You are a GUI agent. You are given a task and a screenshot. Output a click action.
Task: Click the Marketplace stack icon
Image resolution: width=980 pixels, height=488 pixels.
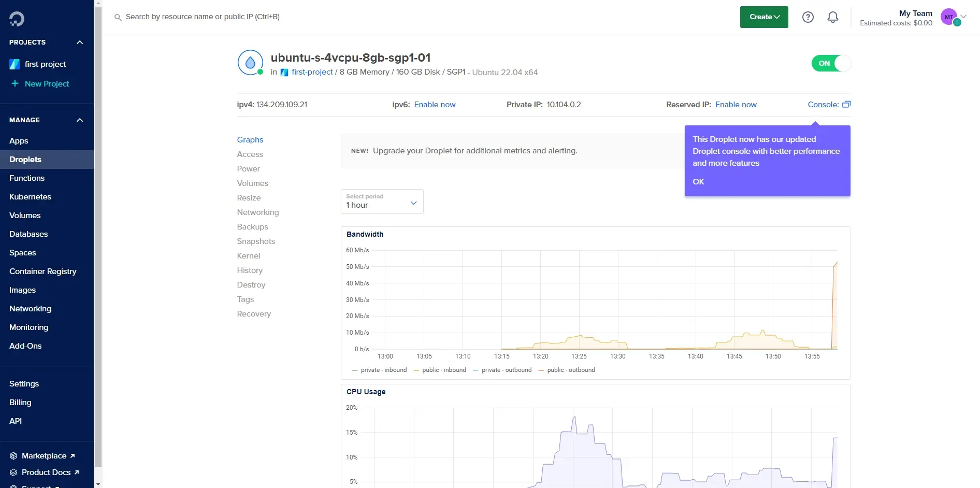tap(13, 456)
